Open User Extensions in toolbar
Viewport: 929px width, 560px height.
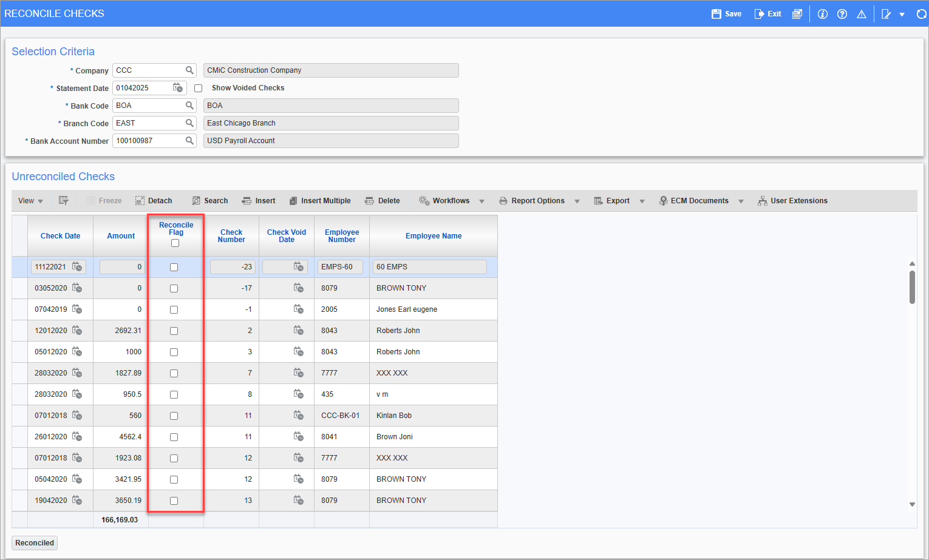pyautogui.click(x=792, y=201)
